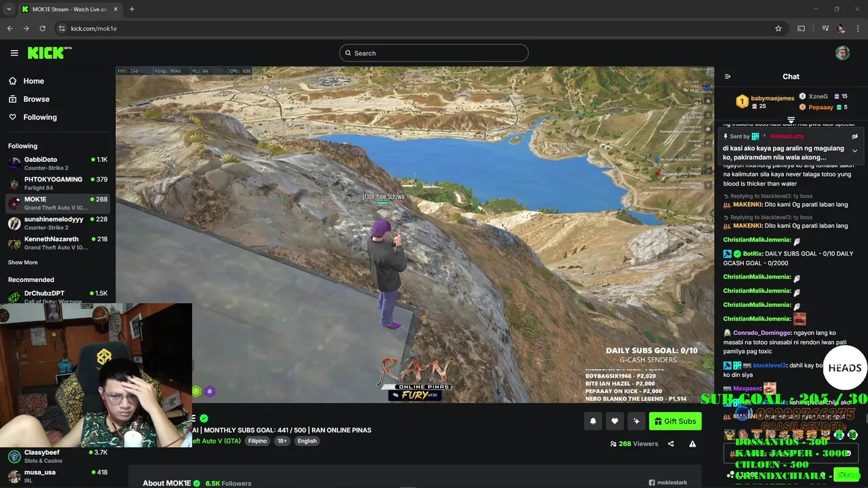The width and height of the screenshot is (868, 488).
Task: Collapse the chat panel with arrow icon
Action: pyautogui.click(x=728, y=77)
